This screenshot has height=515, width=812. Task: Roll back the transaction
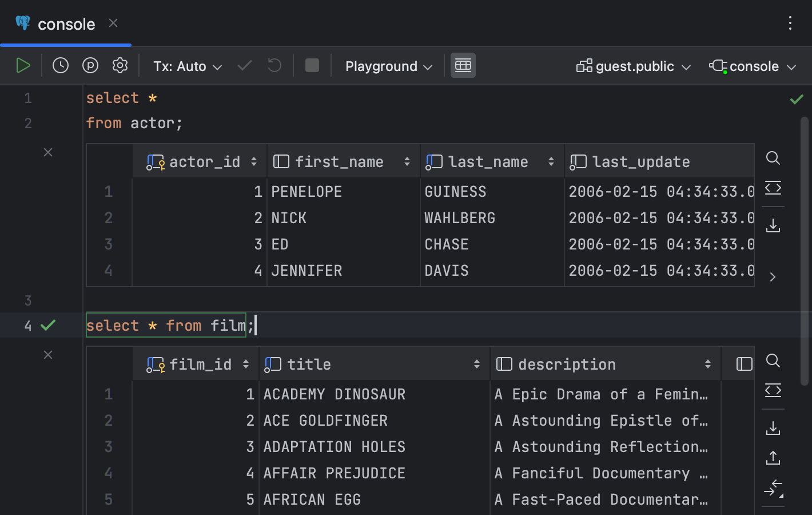[x=274, y=65]
